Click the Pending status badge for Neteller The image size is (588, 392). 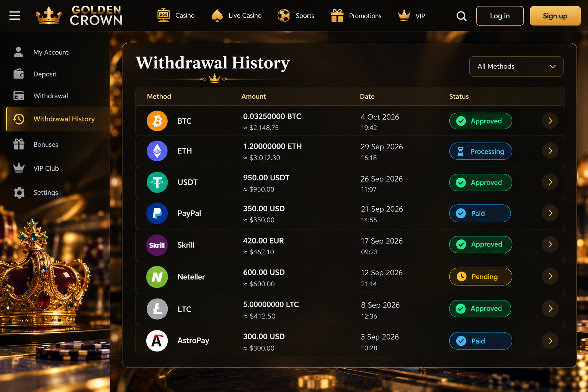point(480,276)
